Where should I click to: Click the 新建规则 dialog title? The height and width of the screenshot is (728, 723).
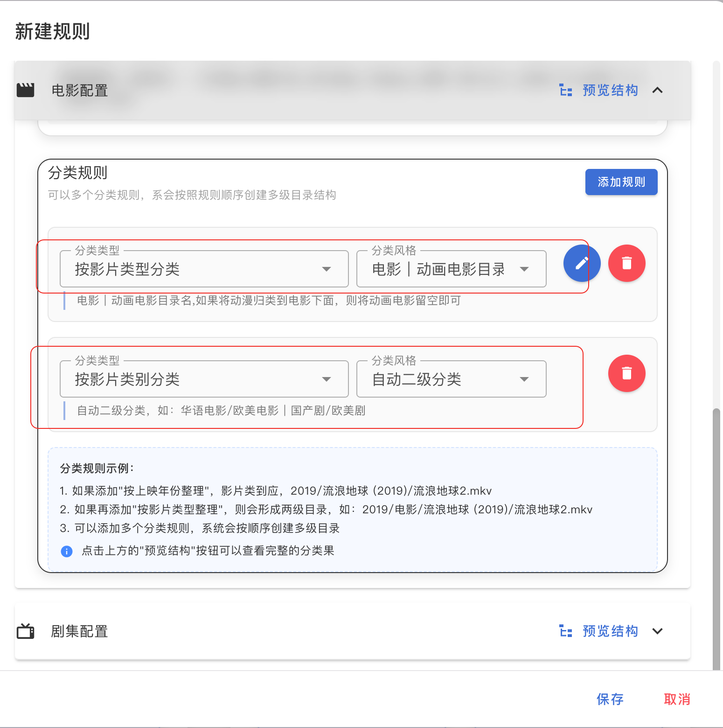coord(52,32)
